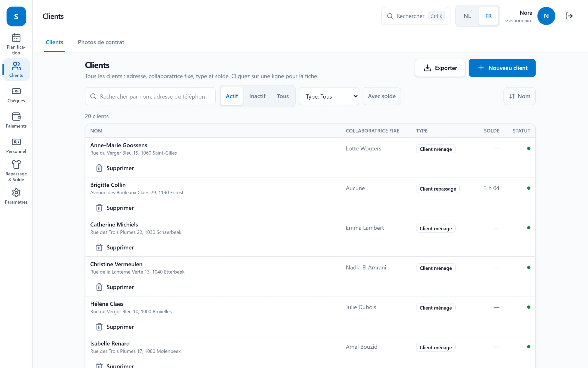Screen dimensions: 588x368
Task: Click trash icon for Brigitte Collin
Action: 99,208
